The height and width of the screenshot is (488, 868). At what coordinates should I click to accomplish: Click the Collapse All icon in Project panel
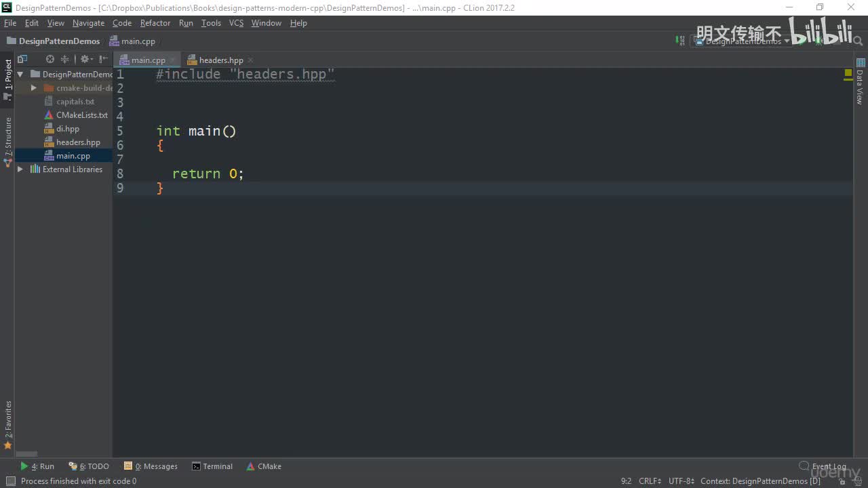(x=65, y=59)
